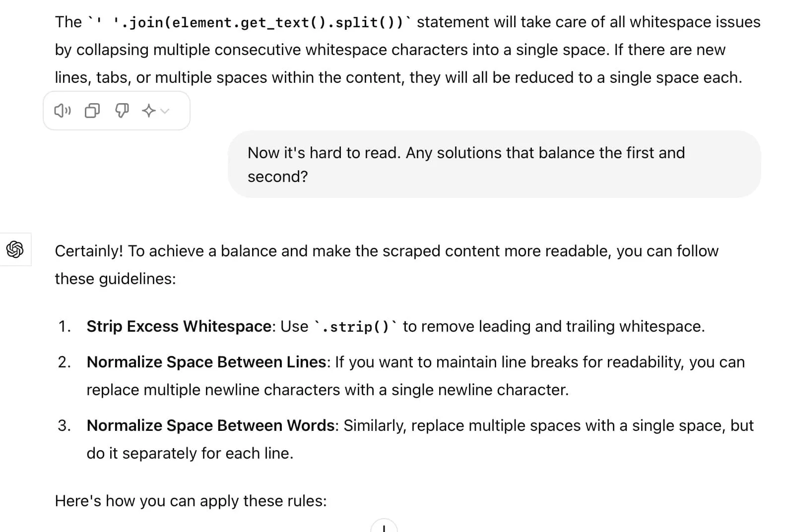Click the line "do it separately for each line."
Viewport: 785px width, 532px height.
tap(190, 453)
